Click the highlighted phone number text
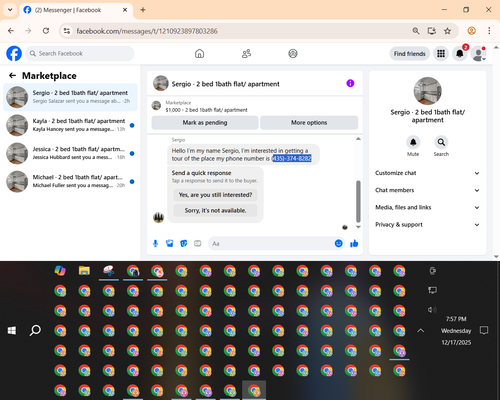This screenshot has height=400, width=500. [x=292, y=158]
